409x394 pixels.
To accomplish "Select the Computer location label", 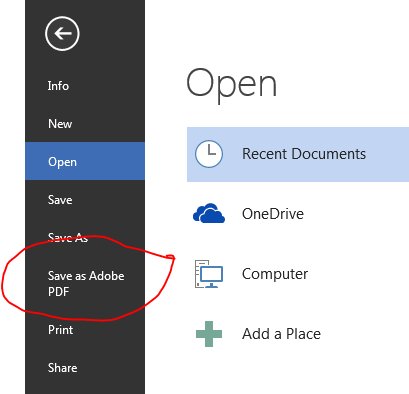I will pyautogui.click(x=275, y=274).
